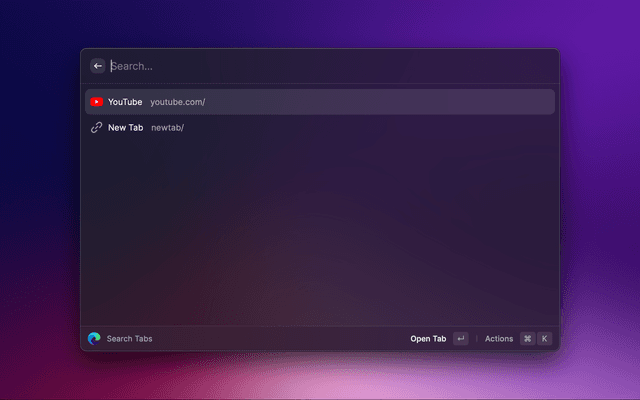Click the Open Tab action
Image resolution: width=640 pixels, height=400 pixels.
point(428,339)
